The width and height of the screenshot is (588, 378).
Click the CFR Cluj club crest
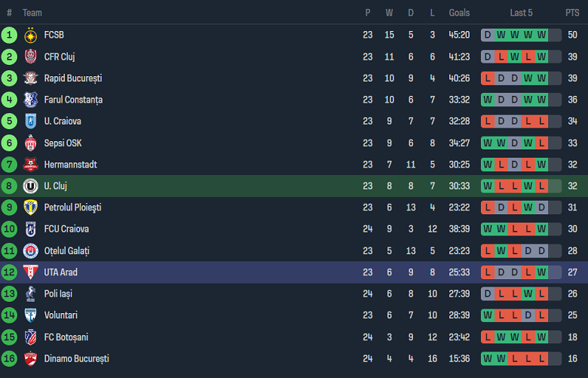pos(31,57)
